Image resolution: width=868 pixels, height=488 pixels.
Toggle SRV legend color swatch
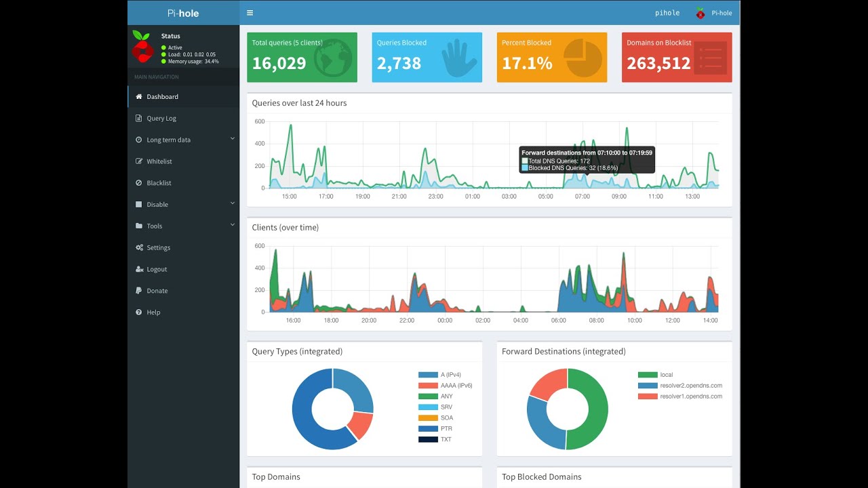[x=428, y=407]
